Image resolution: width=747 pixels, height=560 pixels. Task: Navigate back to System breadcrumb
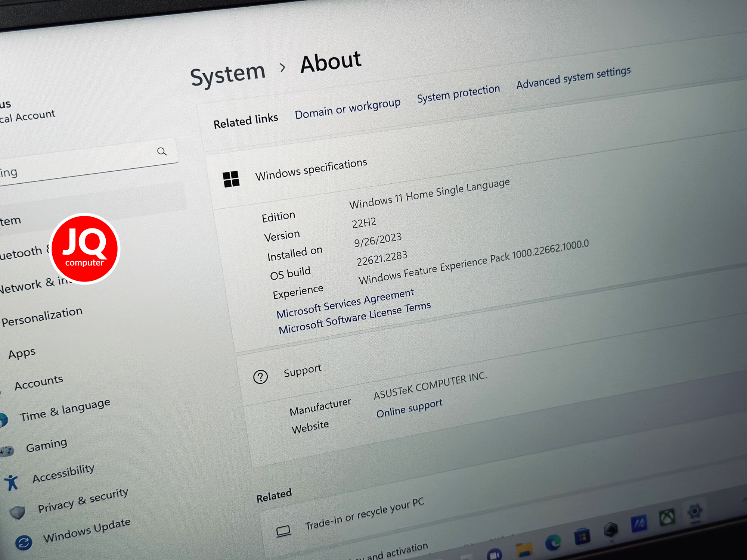coord(228,74)
